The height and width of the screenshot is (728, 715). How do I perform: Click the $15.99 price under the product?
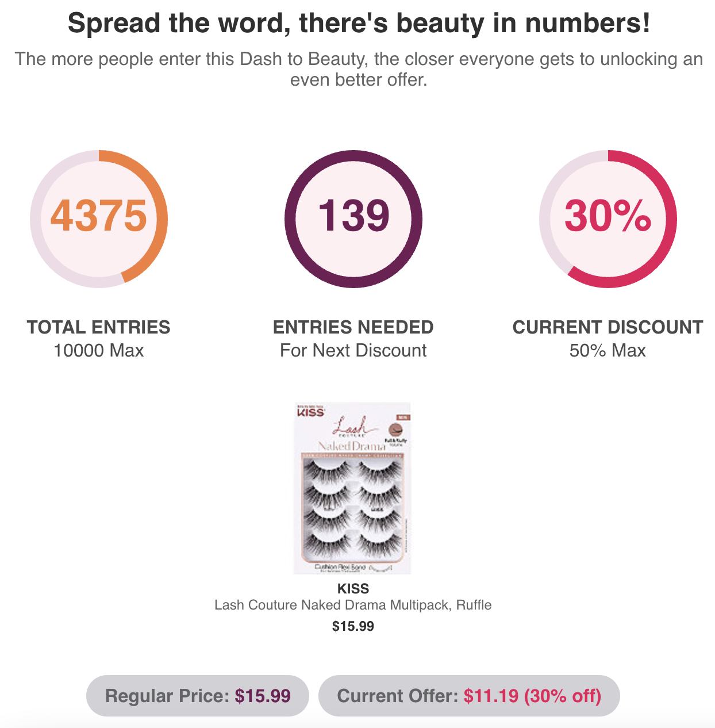pos(353,626)
